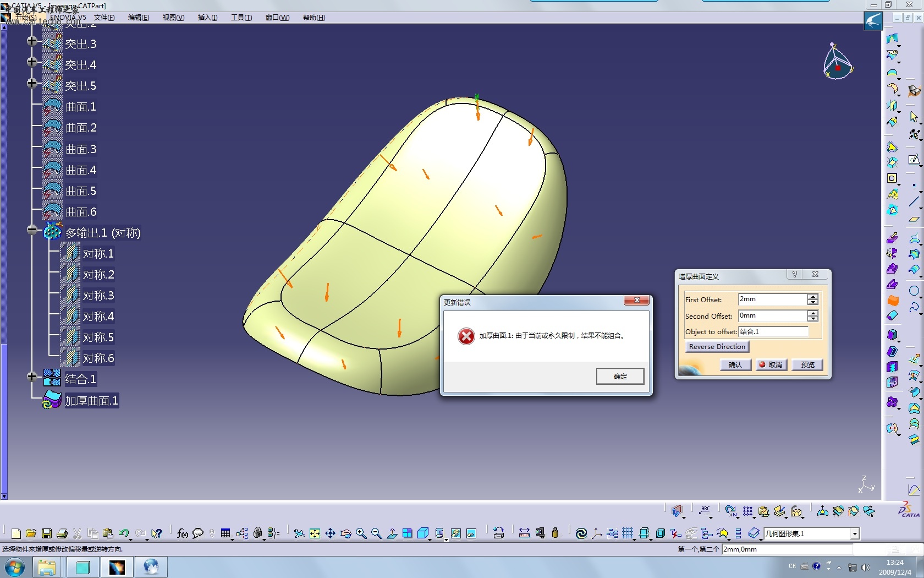Open File Explorer from the taskbar
Screen dimensions: 924x578
click(x=47, y=567)
